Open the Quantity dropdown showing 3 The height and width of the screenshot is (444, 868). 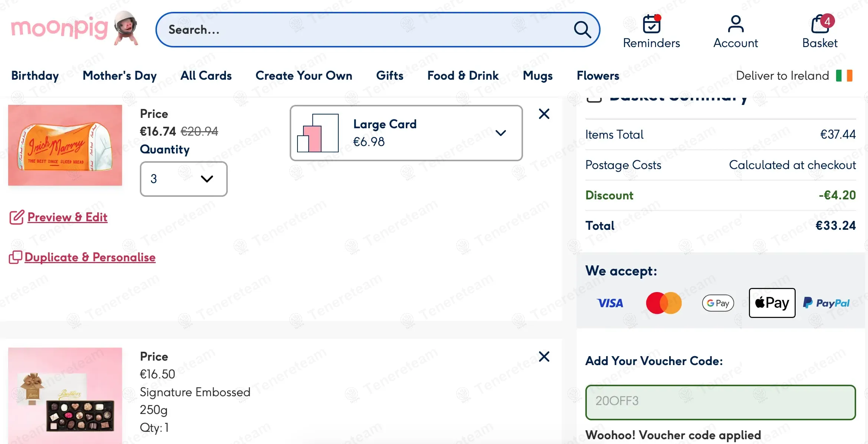pyautogui.click(x=183, y=179)
